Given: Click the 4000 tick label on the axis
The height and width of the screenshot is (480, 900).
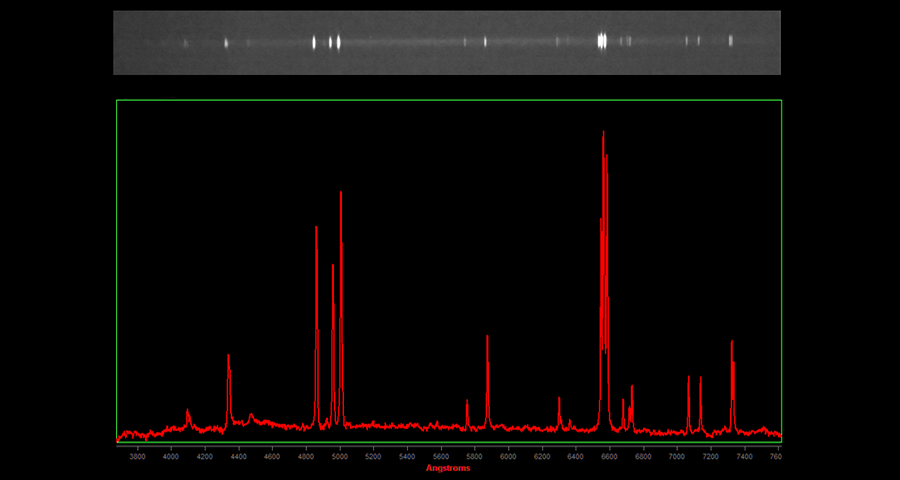Looking at the screenshot, I should 171,456.
